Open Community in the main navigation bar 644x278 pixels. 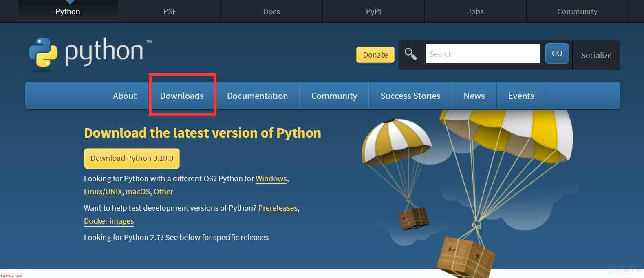click(x=334, y=96)
